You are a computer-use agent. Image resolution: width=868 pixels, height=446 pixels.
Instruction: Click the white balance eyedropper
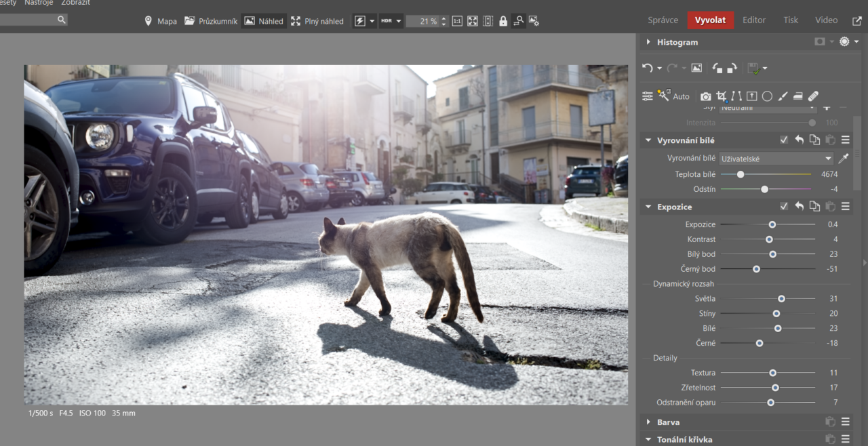coord(843,159)
